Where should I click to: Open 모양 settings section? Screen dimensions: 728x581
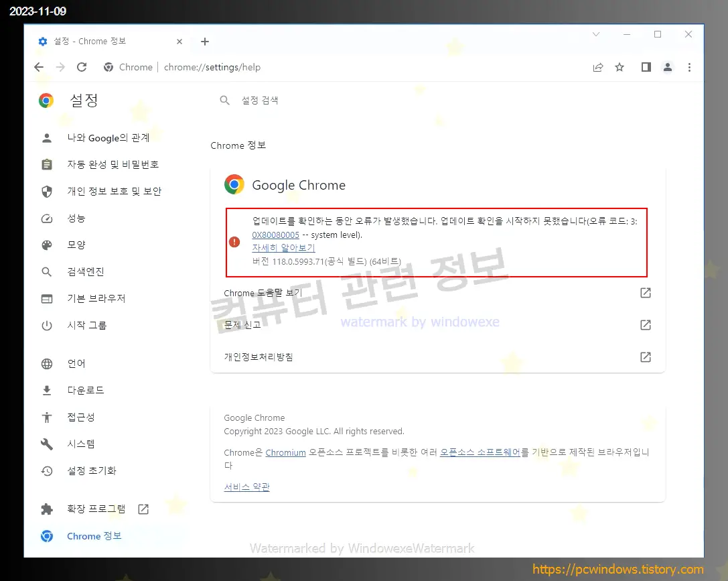point(76,245)
